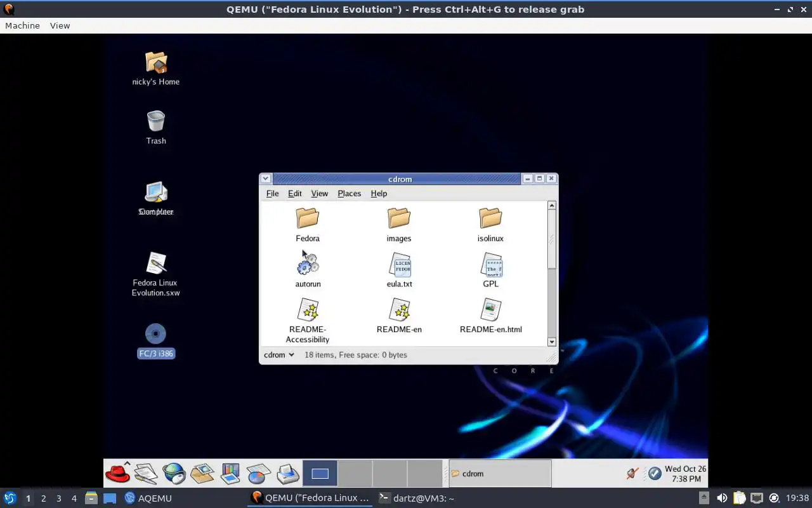Expand the cdrom location dropdown
812x508 pixels.
[x=279, y=355]
